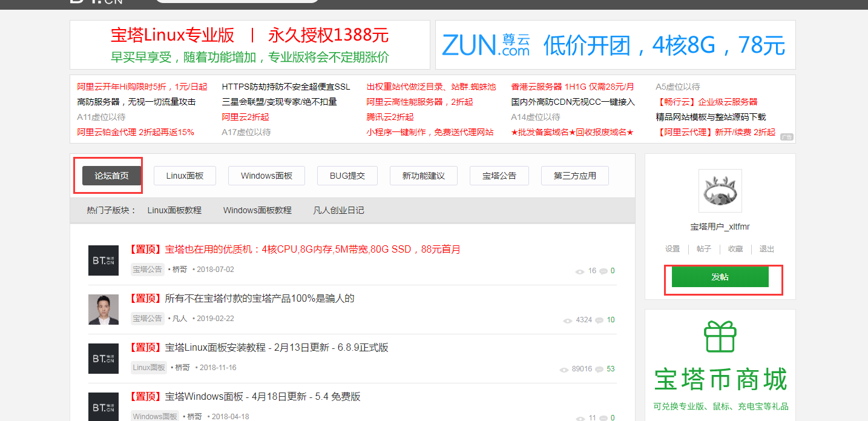The height and width of the screenshot is (421, 868).
Task: Open ad 阿里云开年Hi购限时5折
Action: point(142,87)
